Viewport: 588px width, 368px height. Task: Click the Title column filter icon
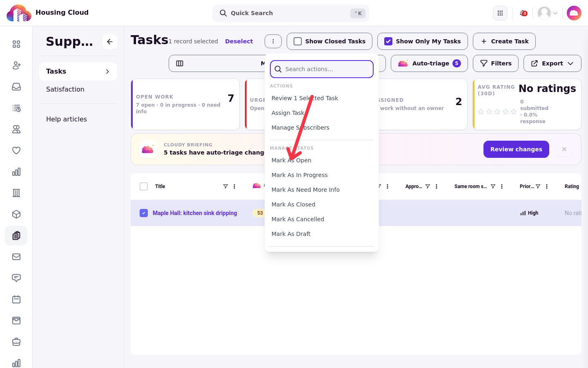point(225,186)
